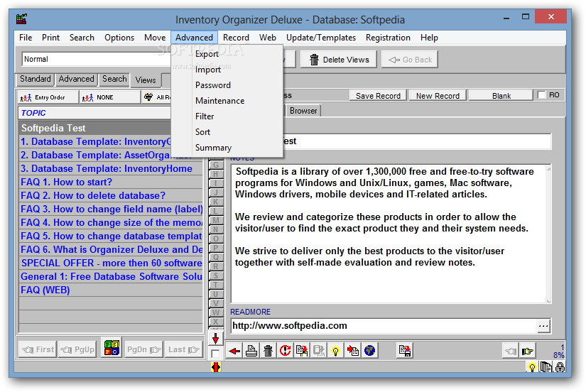Click the Entry Order sort icon button
The image size is (586, 392).
pyautogui.click(x=48, y=97)
